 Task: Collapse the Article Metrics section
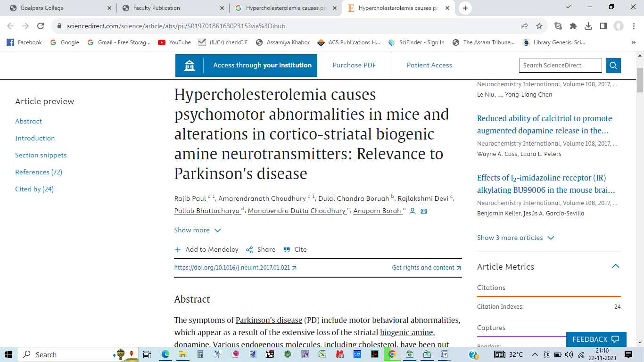(615, 266)
